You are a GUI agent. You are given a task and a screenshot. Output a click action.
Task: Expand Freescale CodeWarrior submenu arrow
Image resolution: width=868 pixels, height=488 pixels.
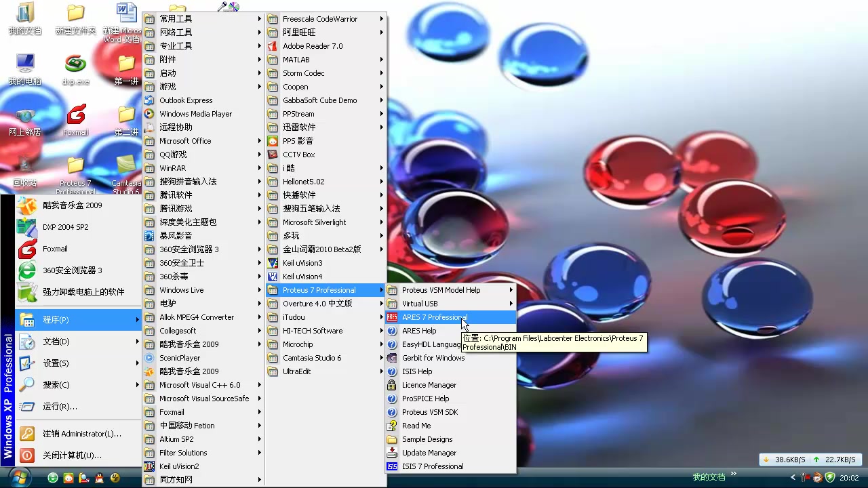click(x=382, y=19)
